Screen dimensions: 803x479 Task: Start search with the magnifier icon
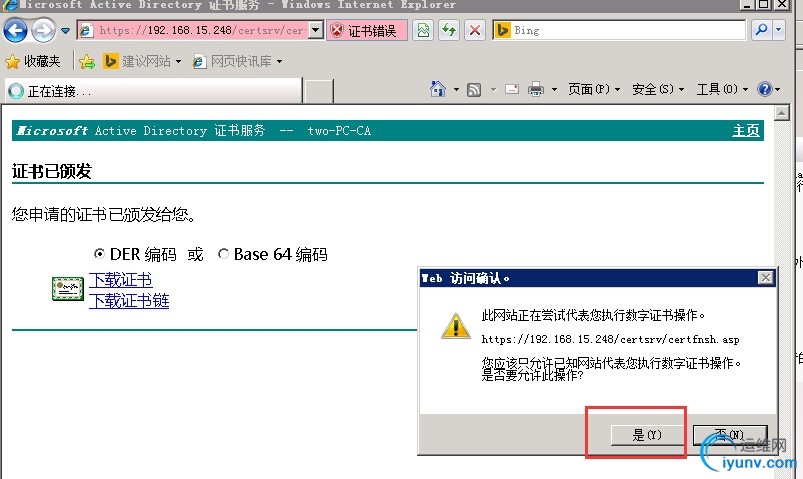click(x=762, y=30)
